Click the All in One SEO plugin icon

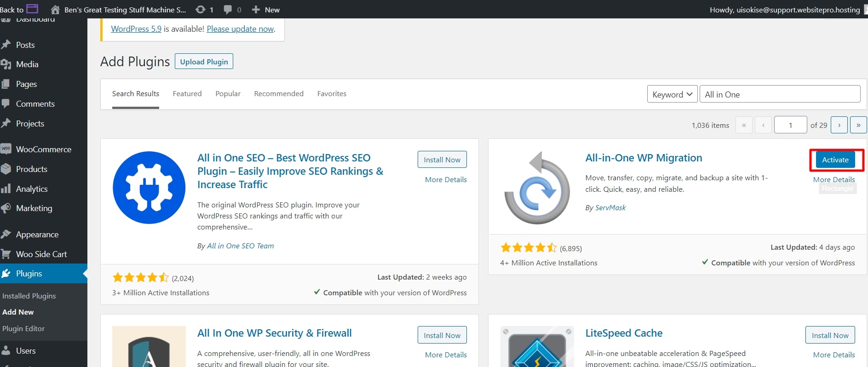point(149,188)
